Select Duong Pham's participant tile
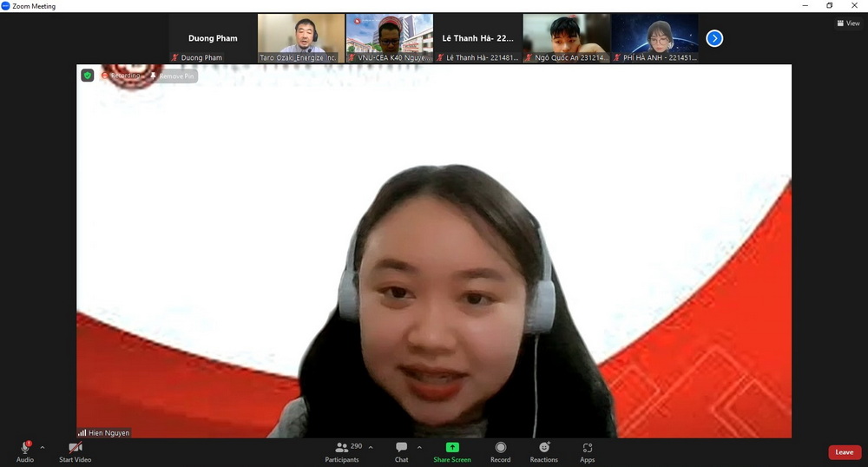The height and width of the screenshot is (467, 868). point(213,38)
